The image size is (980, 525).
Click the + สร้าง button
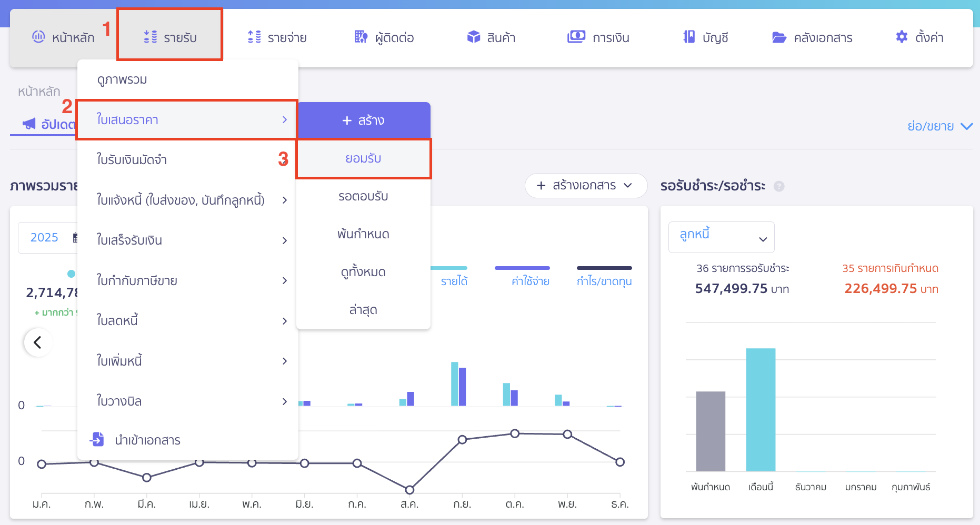(x=363, y=120)
